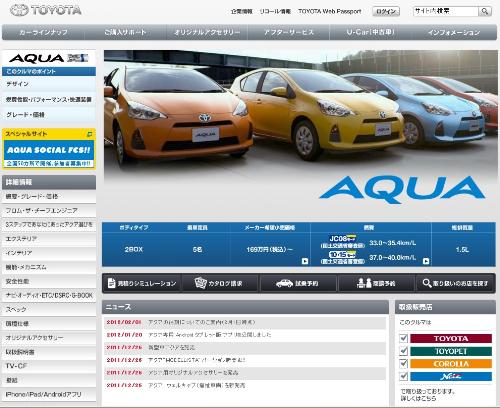Image resolution: width=500 pixels, height=408 pixels.
Task: Click the document icon on estimate button
Action: click(111, 283)
